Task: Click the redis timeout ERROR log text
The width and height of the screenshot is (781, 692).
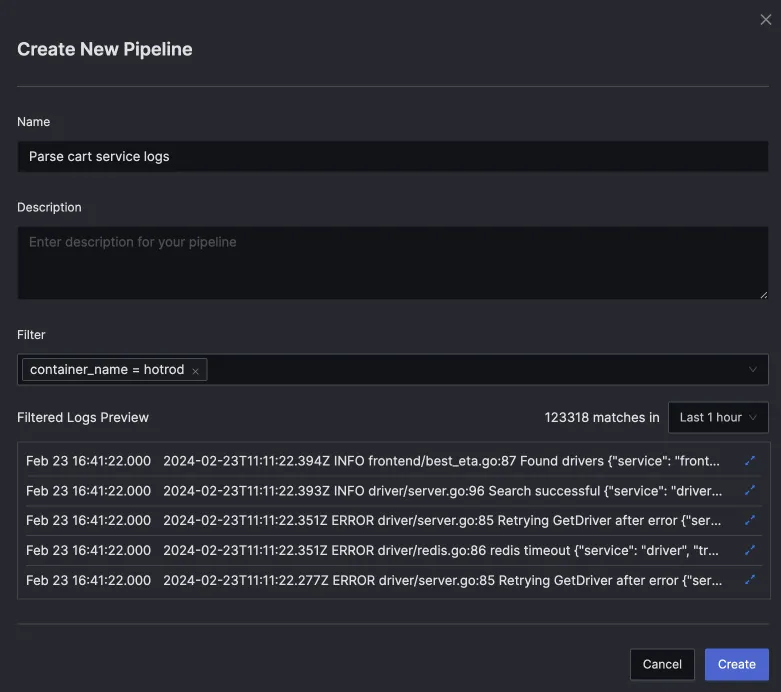Action: [x=441, y=550]
